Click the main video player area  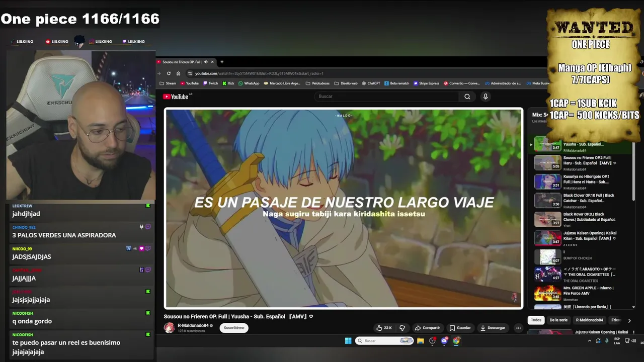click(344, 208)
